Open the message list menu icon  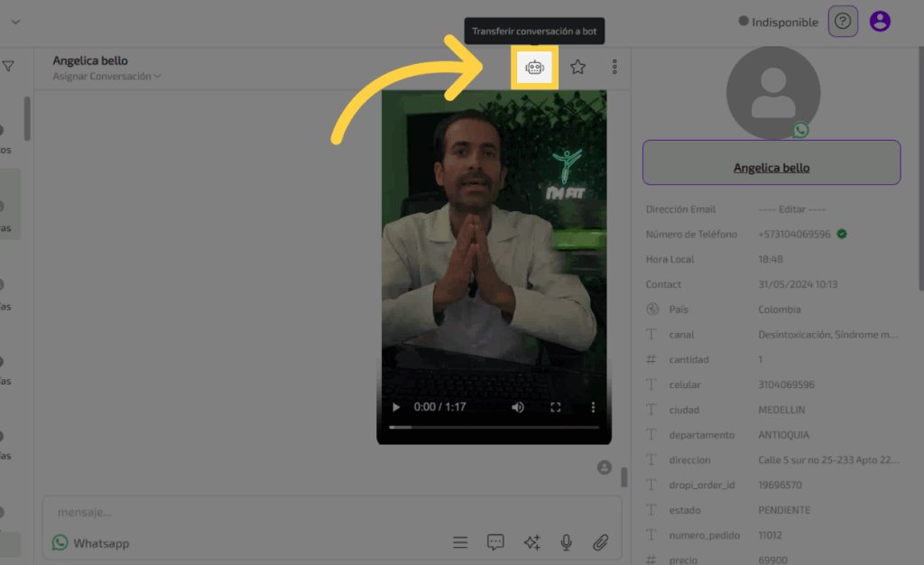click(460, 542)
